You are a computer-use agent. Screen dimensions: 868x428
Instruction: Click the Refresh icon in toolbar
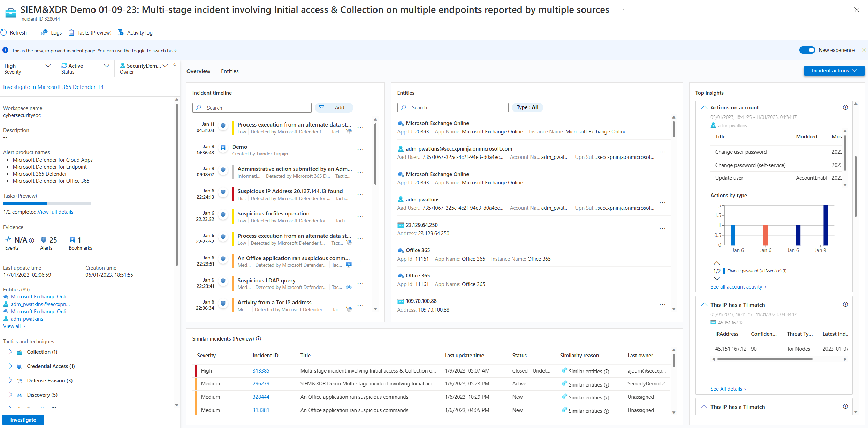click(4, 33)
